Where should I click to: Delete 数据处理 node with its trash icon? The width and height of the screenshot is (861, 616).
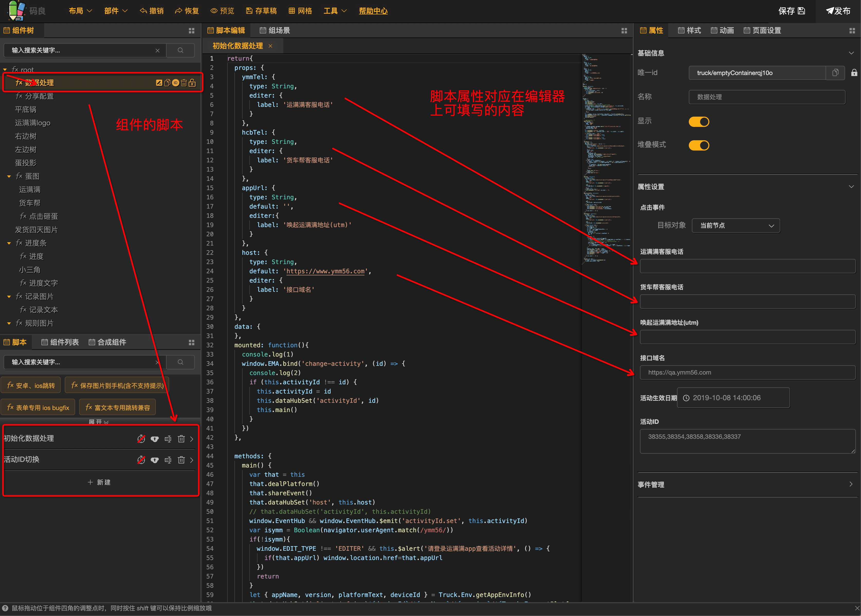click(184, 83)
